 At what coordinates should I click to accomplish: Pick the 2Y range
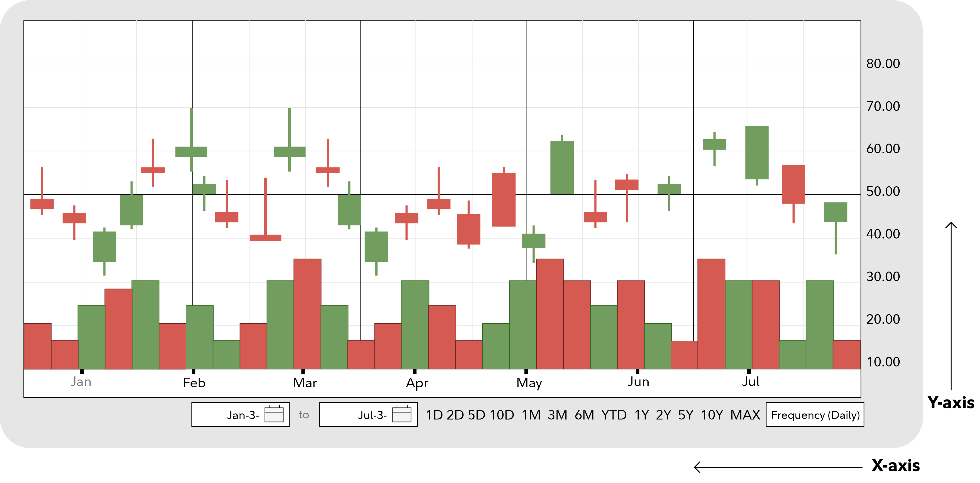pos(663,415)
